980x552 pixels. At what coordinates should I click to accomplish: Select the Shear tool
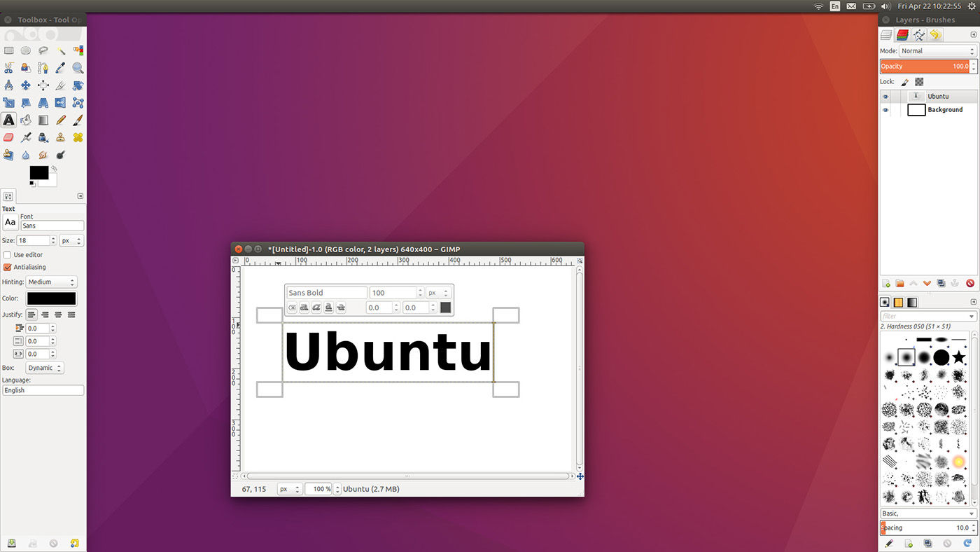pyautogui.click(x=26, y=102)
